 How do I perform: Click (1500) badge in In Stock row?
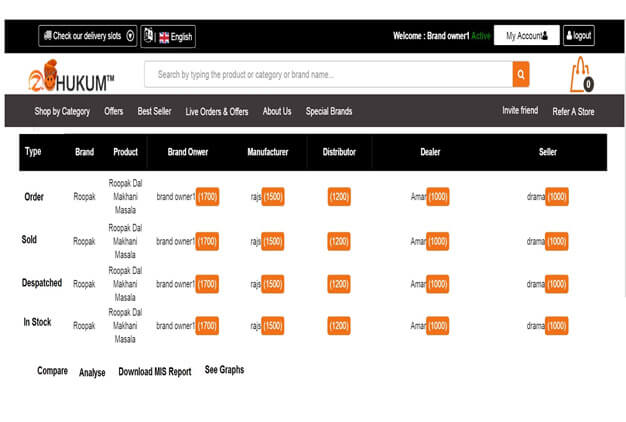coord(273,326)
